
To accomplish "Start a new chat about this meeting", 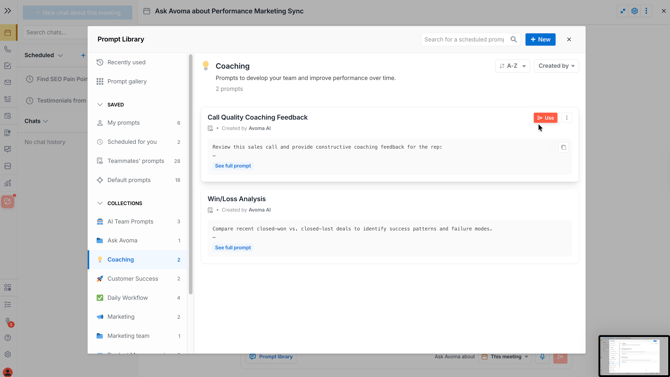I will point(77,12).
